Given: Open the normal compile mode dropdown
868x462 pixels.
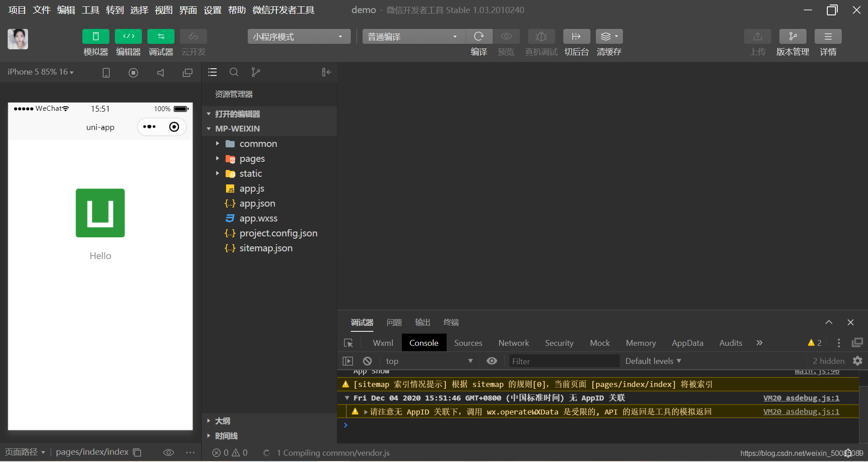Looking at the screenshot, I should 414,37.
